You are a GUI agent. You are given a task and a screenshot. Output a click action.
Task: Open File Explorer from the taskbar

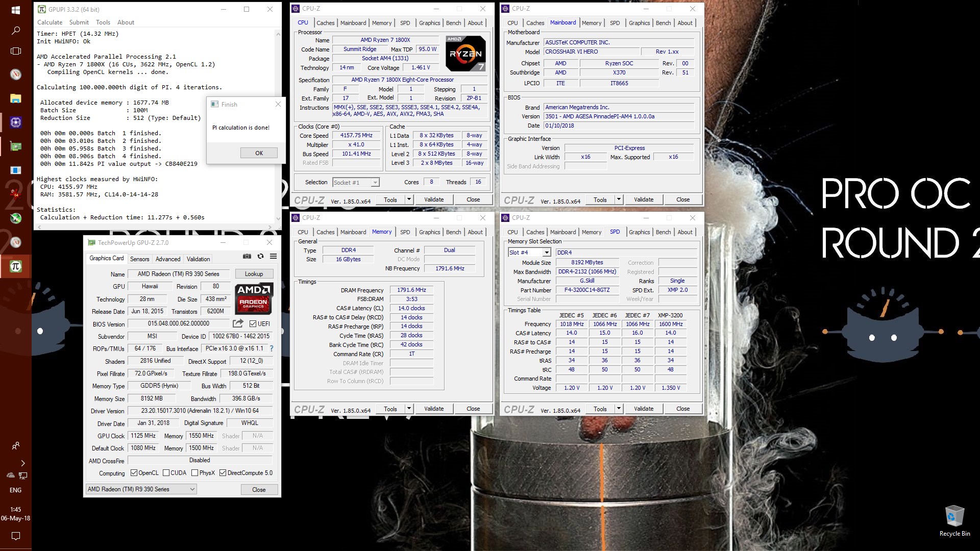(x=16, y=98)
